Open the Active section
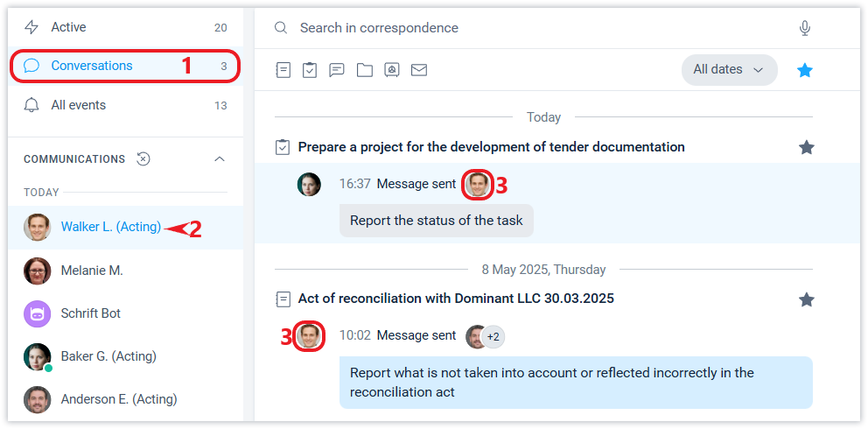Viewport: 868px width, 429px height. point(68,27)
